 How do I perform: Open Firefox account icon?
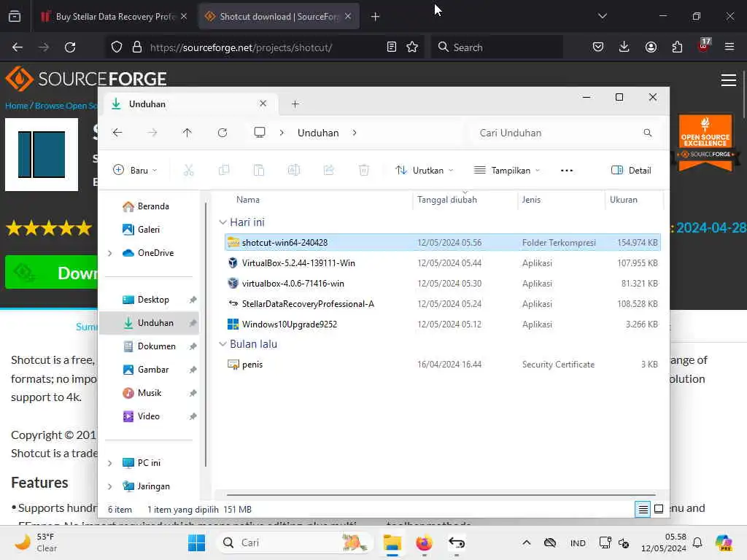click(x=651, y=47)
